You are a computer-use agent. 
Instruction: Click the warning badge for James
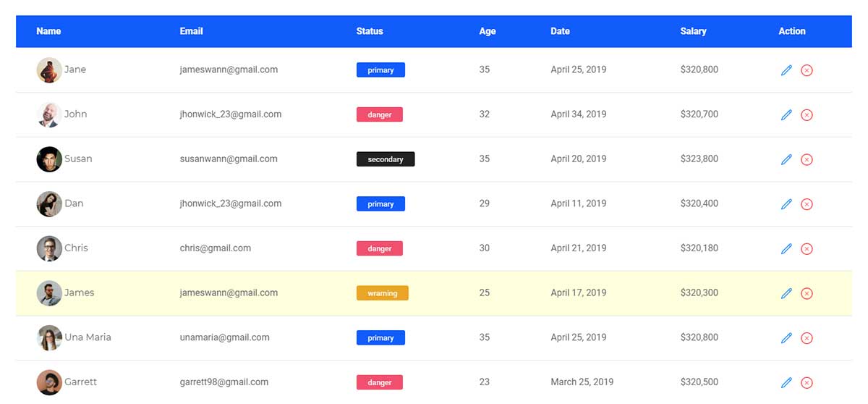click(383, 293)
